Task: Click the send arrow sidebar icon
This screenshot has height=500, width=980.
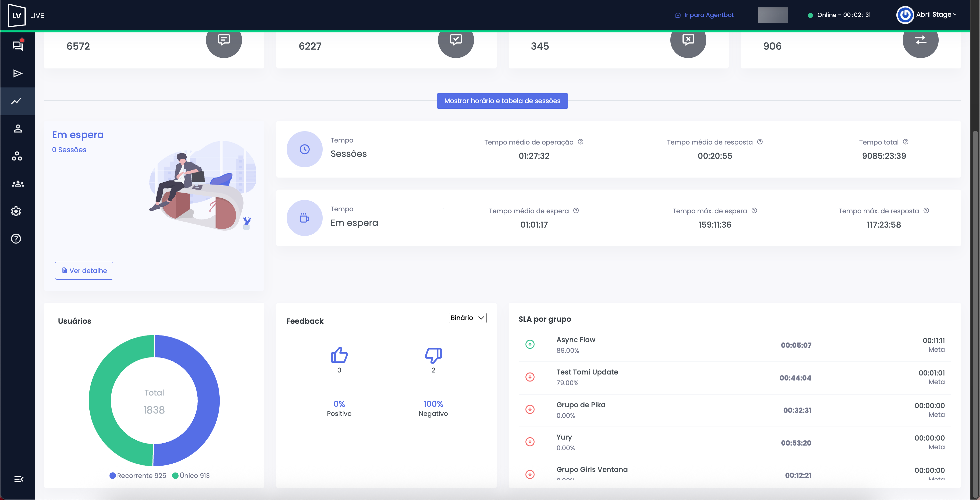Action: [x=17, y=73]
